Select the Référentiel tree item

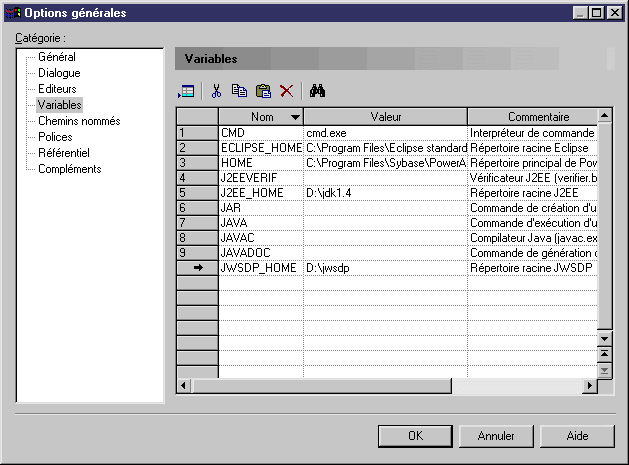click(63, 153)
